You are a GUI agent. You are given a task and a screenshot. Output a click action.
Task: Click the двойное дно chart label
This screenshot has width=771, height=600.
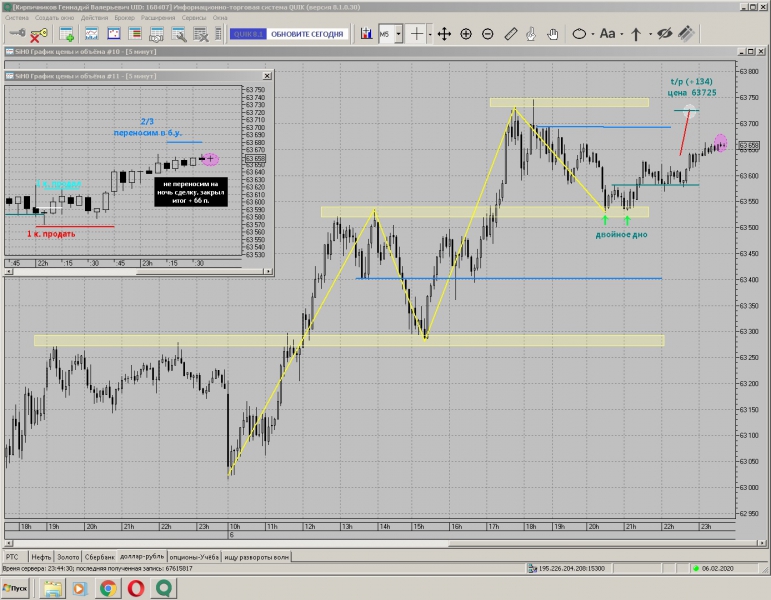[621, 235]
